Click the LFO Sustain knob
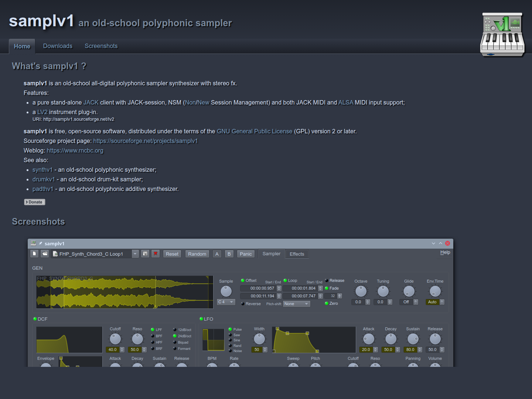532x399 pixels. (413, 339)
